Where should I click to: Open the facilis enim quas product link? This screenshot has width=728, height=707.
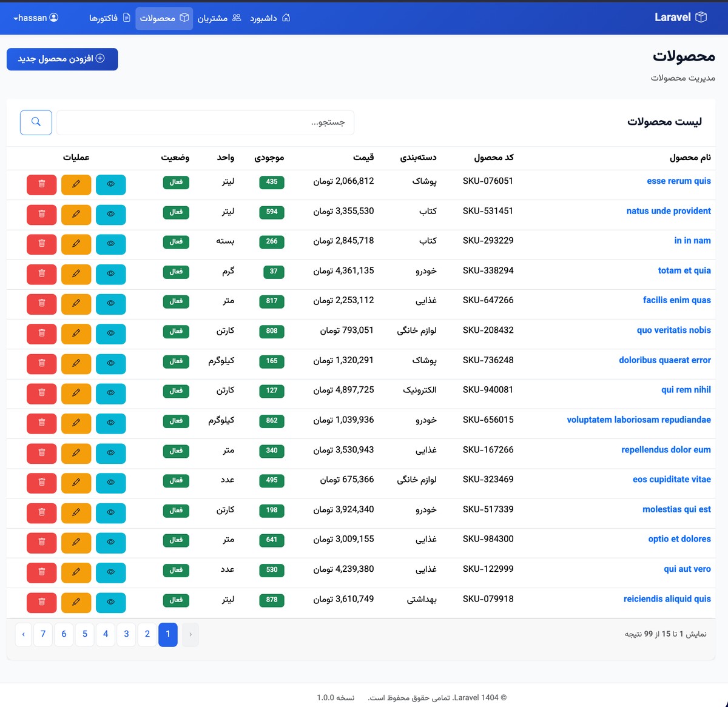[x=677, y=300]
